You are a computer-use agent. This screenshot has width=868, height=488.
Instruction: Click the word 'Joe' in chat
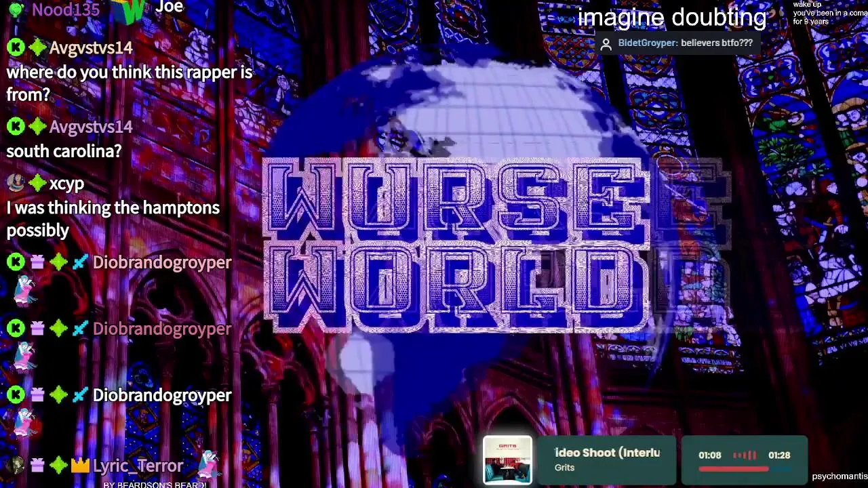tap(169, 7)
